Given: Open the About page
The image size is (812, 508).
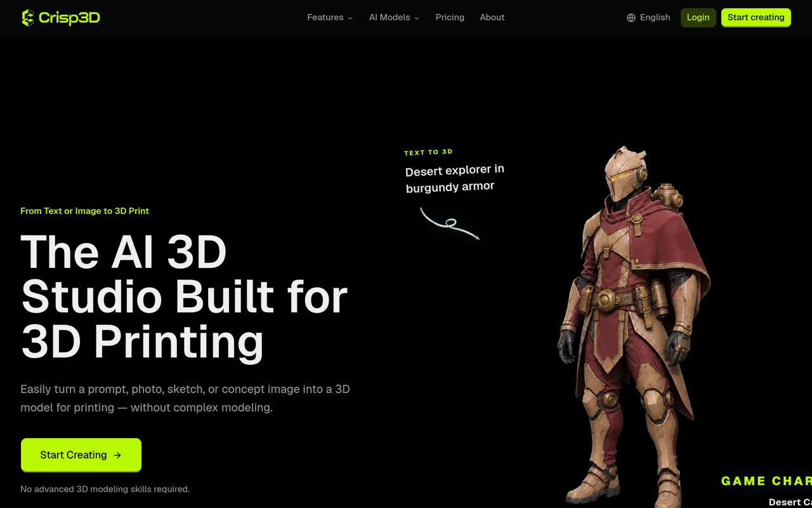Looking at the screenshot, I should [x=492, y=17].
